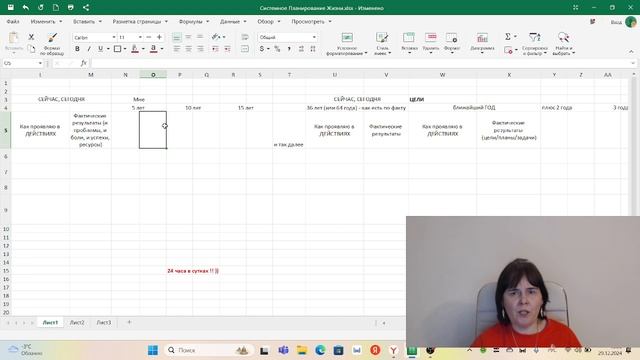The image size is (640, 360).
Task: Open the cell Format icon
Action: pyautogui.click(x=452, y=38)
